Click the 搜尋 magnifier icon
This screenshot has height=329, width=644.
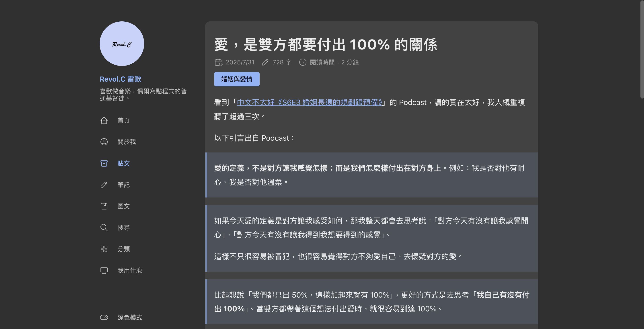click(104, 228)
